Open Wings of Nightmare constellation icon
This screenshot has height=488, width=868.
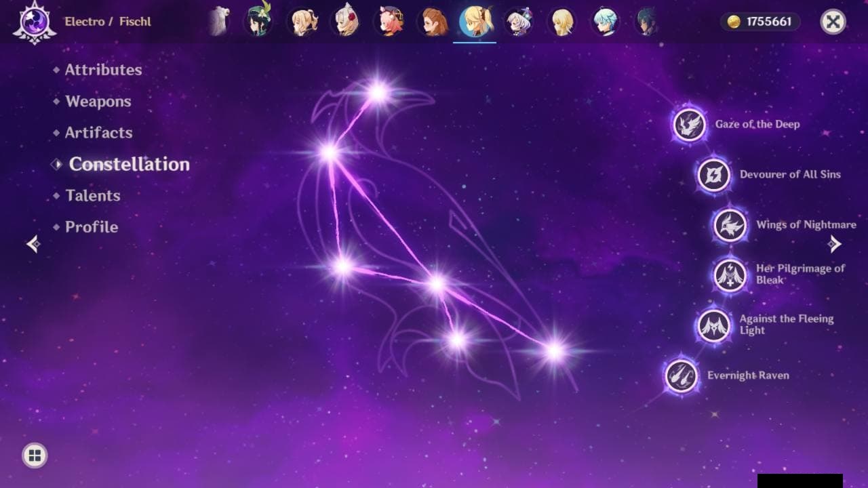730,225
